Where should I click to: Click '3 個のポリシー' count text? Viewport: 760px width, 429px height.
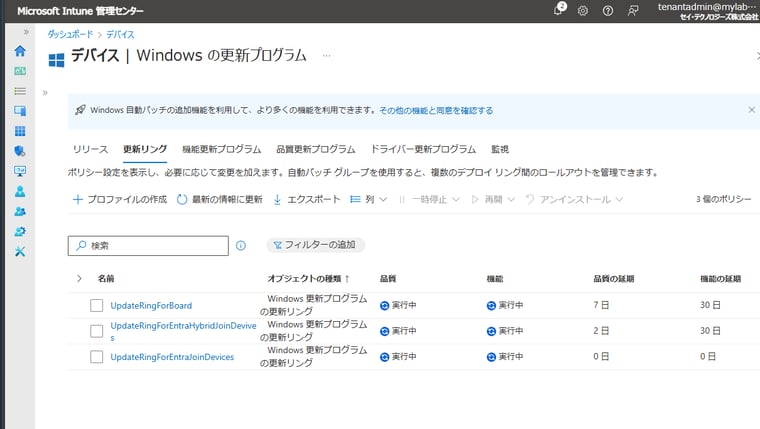(x=724, y=199)
